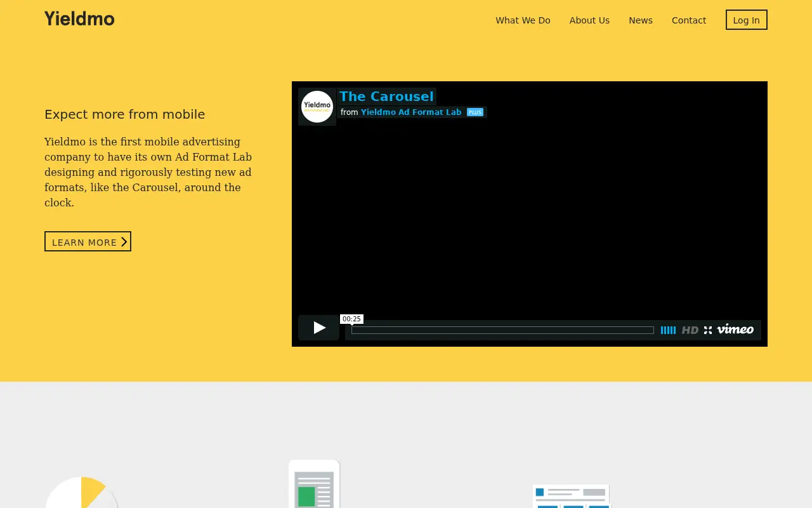Play the Carousel video
This screenshot has height=508, width=812.
pyautogui.click(x=318, y=328)
